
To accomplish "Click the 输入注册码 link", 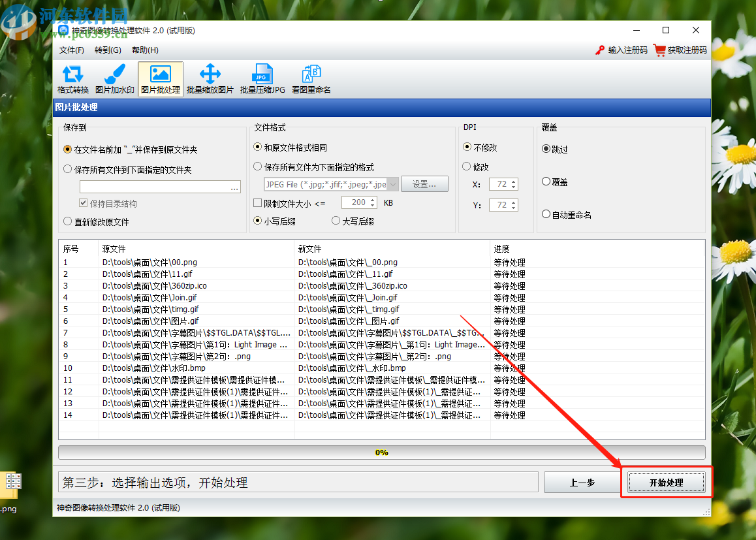I will coord(627,50).
